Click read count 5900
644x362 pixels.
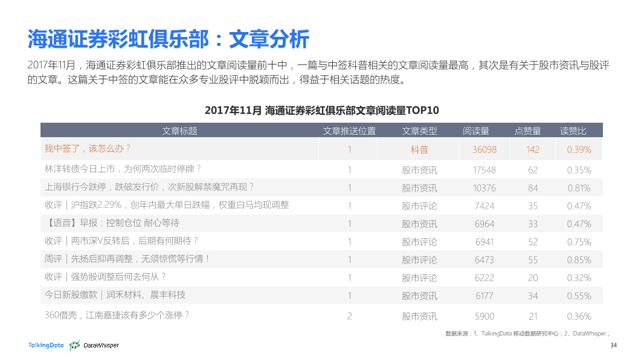pyautogui.click(x=485, y=317)
